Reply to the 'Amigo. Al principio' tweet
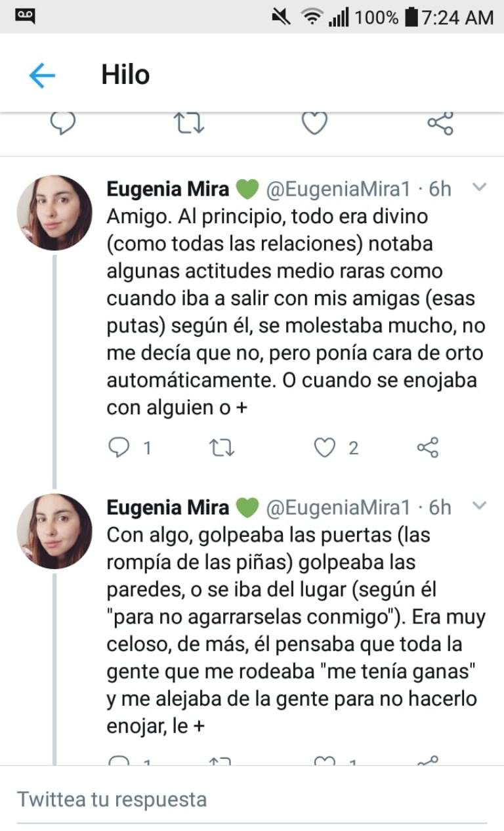Screen dimensions: 504x831 pos(119,448)
